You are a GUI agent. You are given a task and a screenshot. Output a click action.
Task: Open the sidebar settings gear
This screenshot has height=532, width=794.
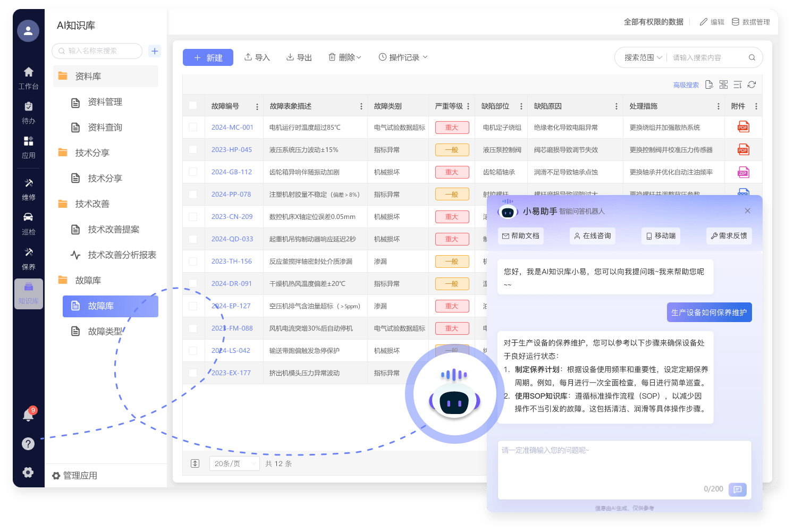pos(28,472)
